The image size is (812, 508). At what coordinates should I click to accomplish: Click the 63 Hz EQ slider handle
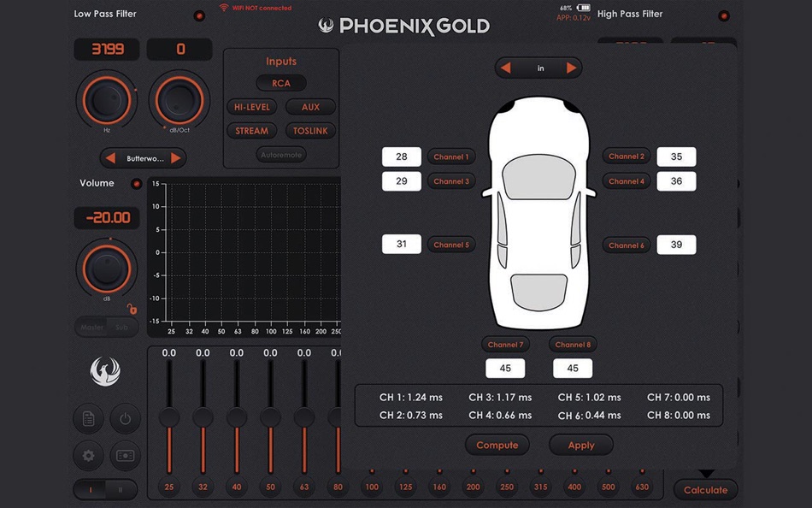304,417
